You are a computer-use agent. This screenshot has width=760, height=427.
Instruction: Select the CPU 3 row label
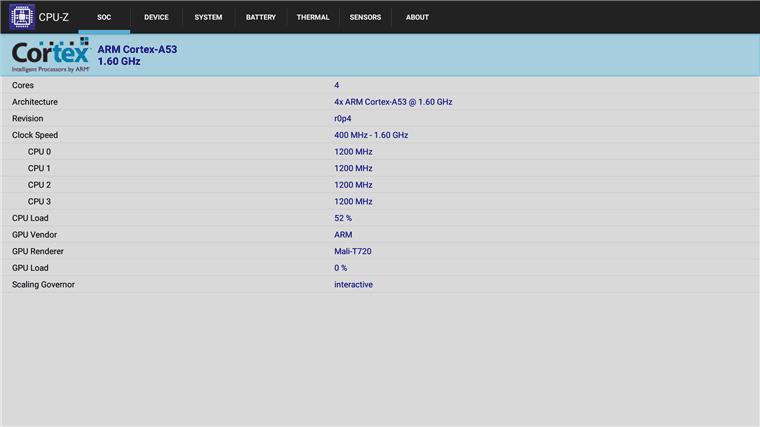[x=39, y=202]
